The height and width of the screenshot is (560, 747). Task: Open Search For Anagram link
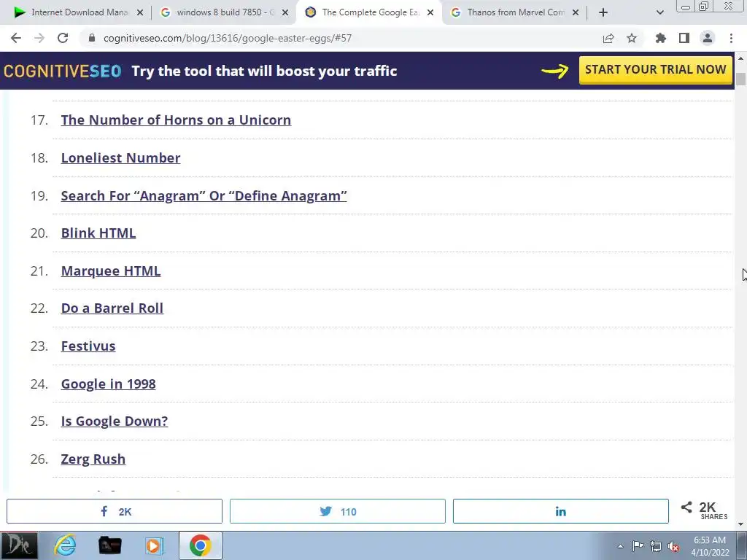pyautogui.click(x=204, y=195)
